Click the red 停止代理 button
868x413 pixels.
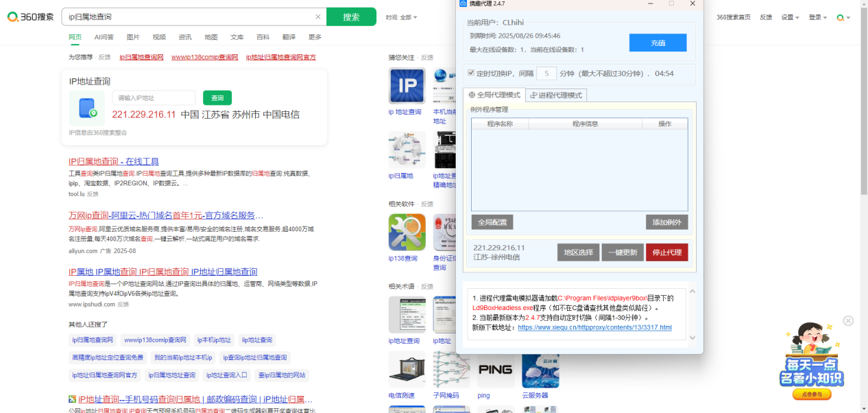tap(666, 252)
